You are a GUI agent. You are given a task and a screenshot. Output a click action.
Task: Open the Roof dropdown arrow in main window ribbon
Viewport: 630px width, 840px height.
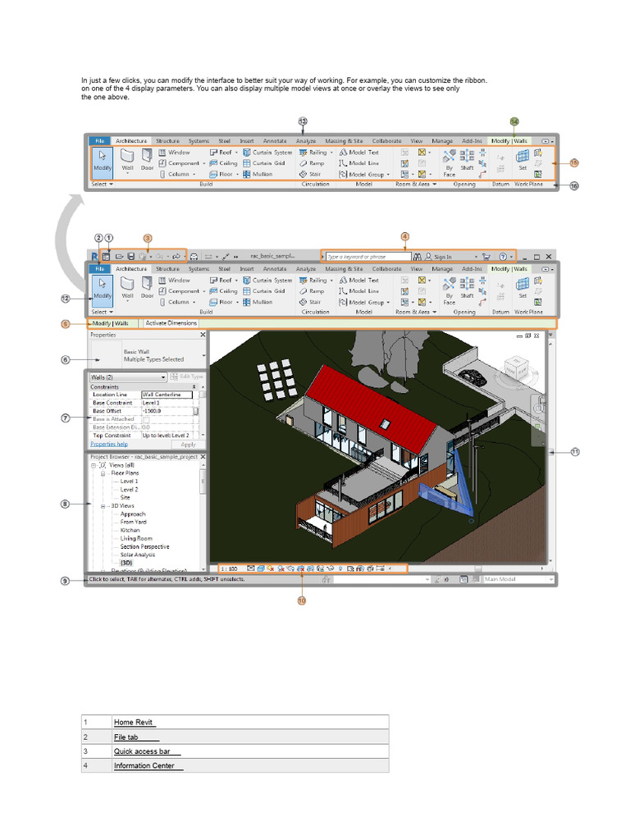click(x=236, y=281)
